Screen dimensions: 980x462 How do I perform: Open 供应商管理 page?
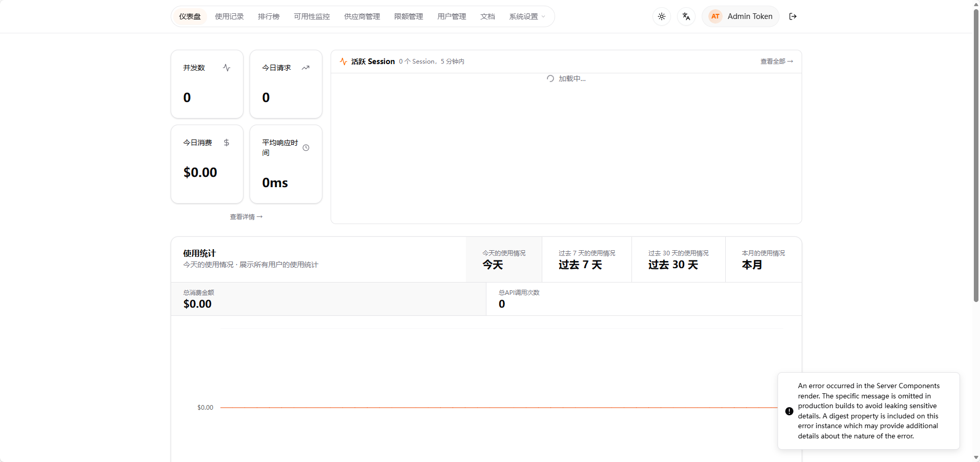[x=362, y=16]
